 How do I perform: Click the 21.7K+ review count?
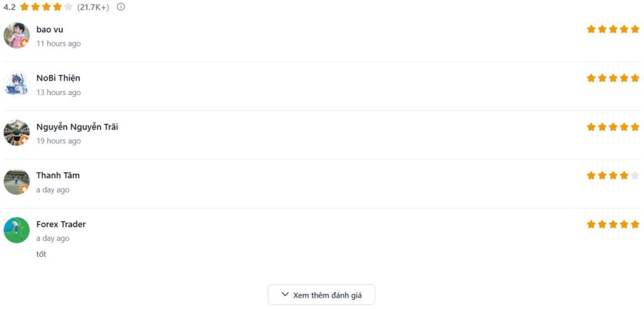click(x=93, y=7)
